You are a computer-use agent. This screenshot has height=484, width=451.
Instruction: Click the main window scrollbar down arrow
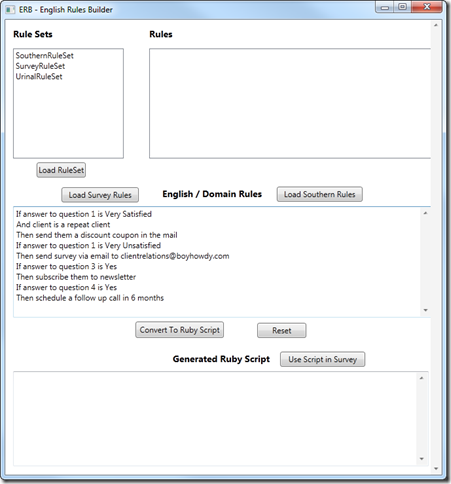coord(436,469)
